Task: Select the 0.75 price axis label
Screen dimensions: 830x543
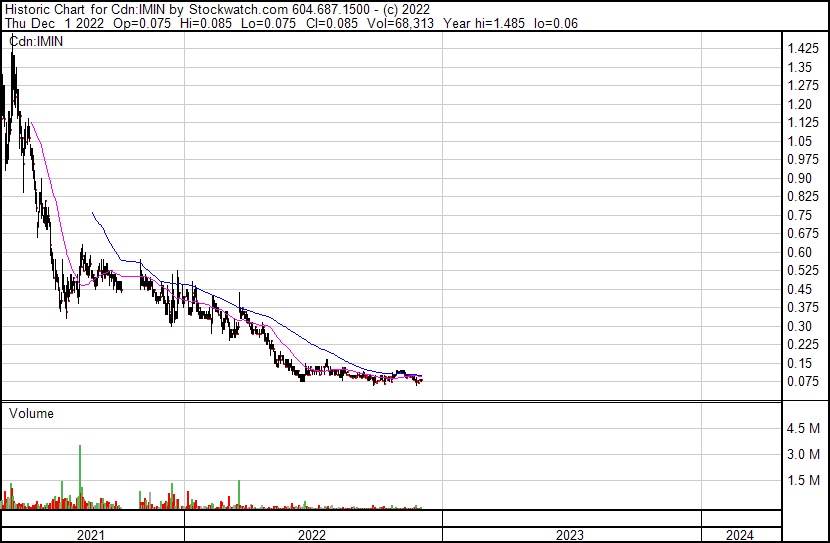Action: (799, 215)
